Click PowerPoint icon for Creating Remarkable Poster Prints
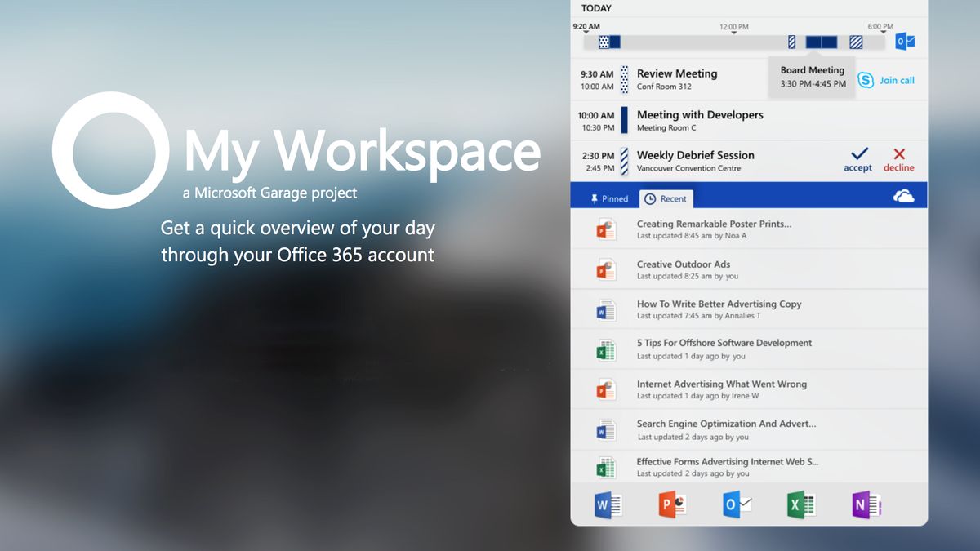The height and width of the screenshot is (551, 980). pos(605,230)
